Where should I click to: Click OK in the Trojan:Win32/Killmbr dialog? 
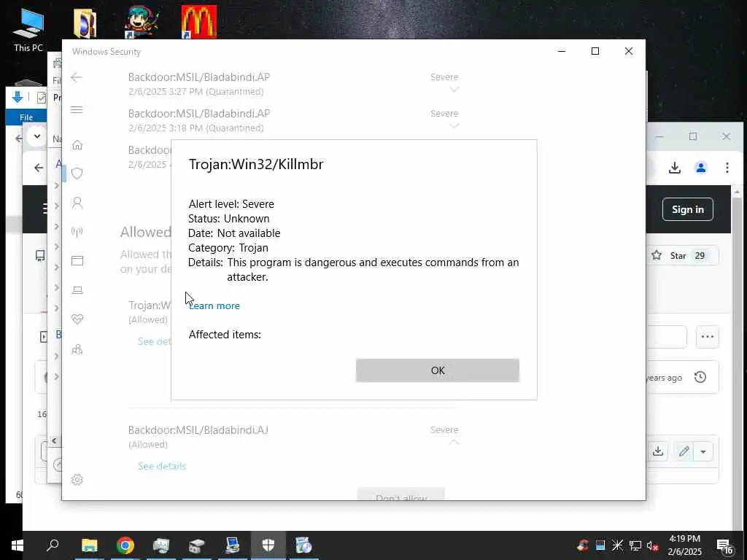coord(438,370)
